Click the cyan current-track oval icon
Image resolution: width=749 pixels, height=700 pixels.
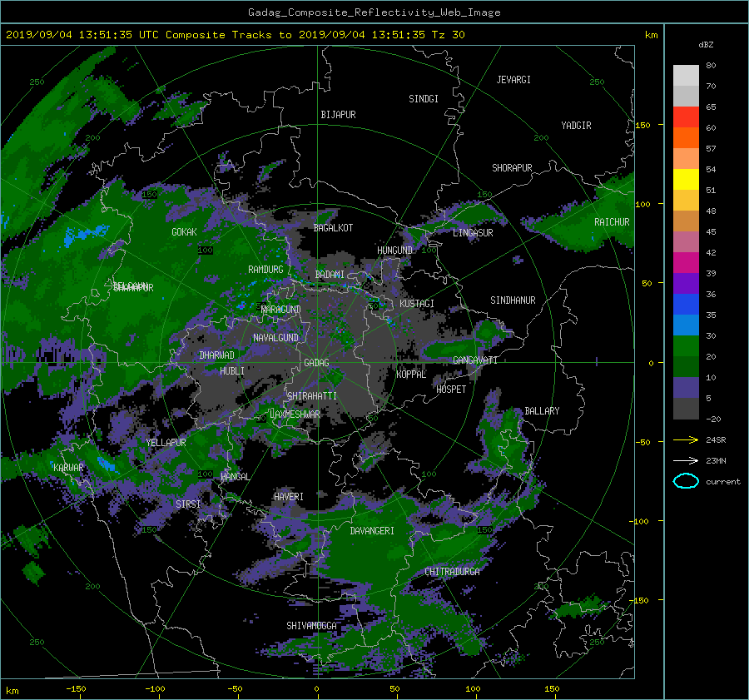686,481
